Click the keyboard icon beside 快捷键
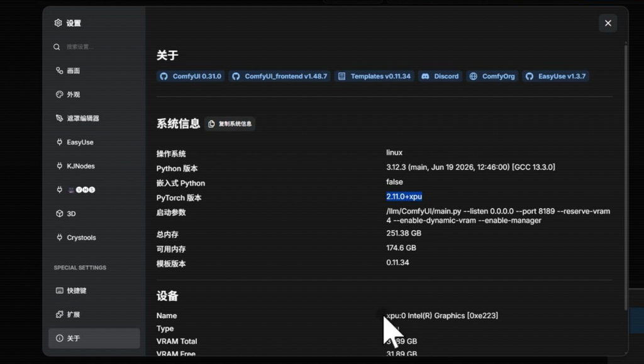The width and height of the screenshot is (644, 364). (x=60, y=290)
